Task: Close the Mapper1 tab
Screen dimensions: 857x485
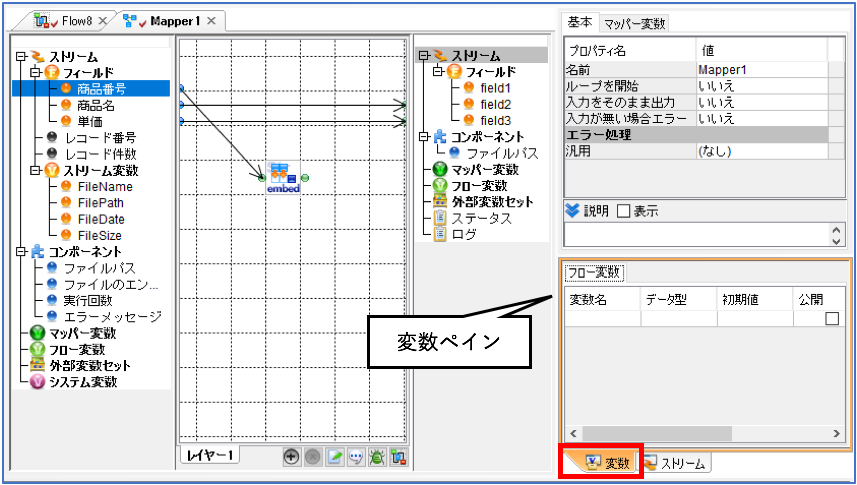Action: click(x=212, y=21)
